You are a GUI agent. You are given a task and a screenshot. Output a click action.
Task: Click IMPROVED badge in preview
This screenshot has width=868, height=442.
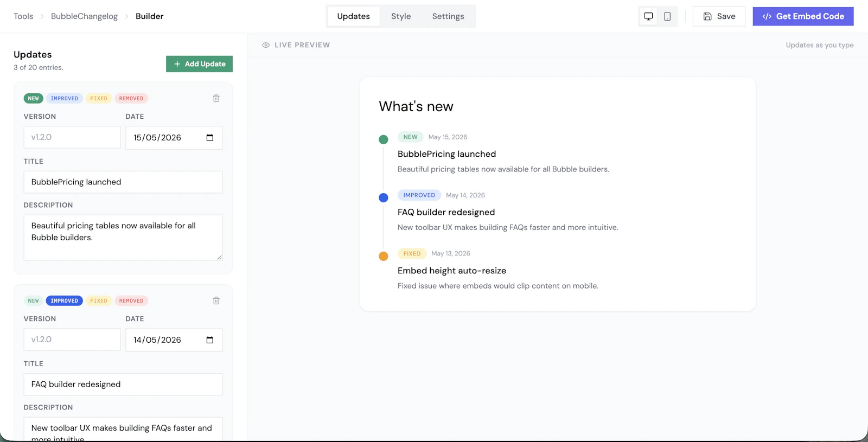419,195
